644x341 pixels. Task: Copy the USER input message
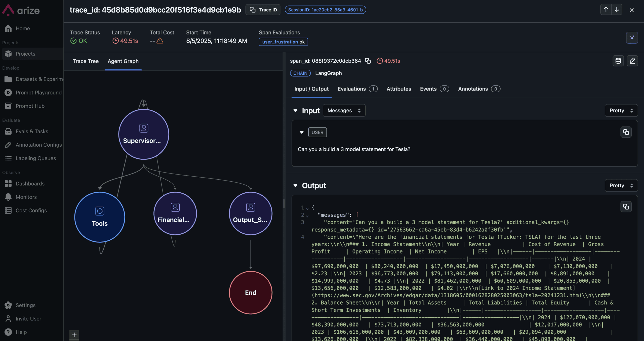[x=626, y=132]
